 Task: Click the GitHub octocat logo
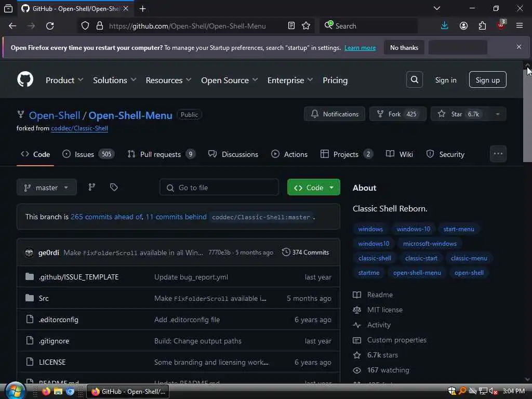pos(25,79)
